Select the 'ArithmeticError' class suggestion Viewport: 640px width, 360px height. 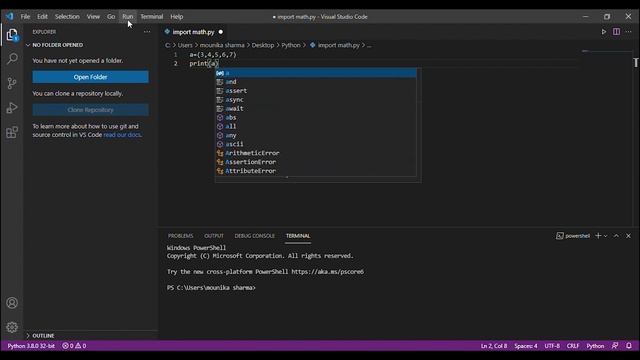[316, 153]
